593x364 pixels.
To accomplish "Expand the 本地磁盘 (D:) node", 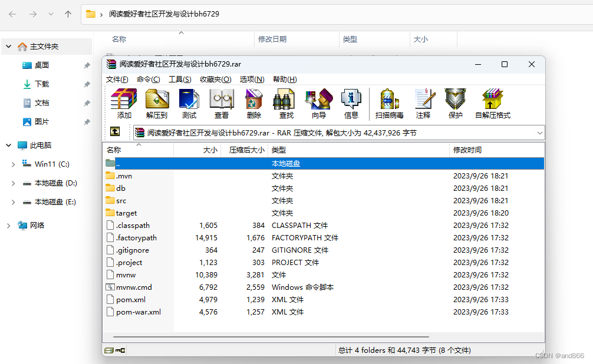I will [13, 183].
